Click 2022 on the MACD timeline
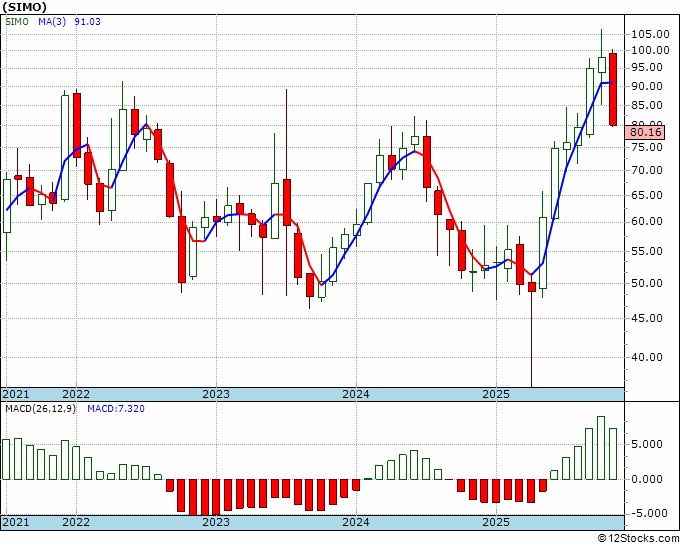 point(76,522)
